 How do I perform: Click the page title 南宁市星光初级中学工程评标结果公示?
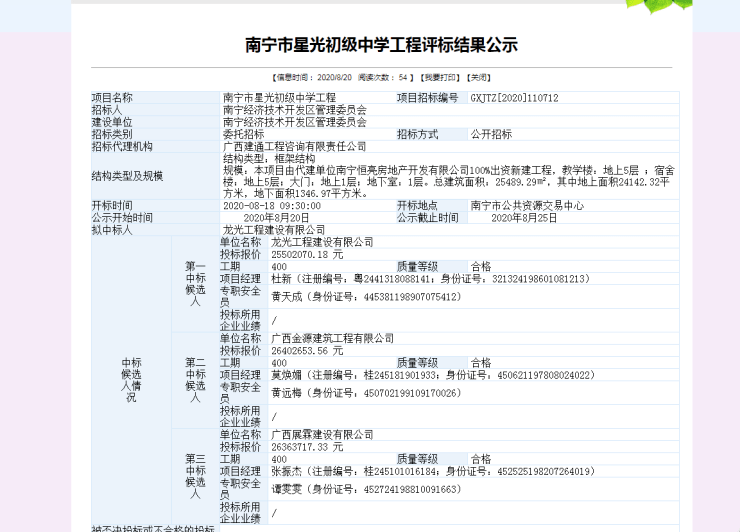381,45
